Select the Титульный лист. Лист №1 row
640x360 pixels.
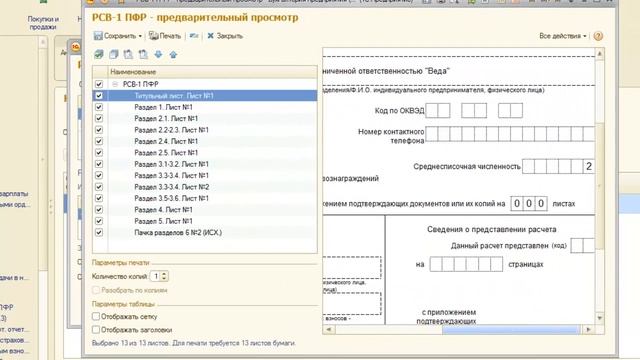pos(205,96)
